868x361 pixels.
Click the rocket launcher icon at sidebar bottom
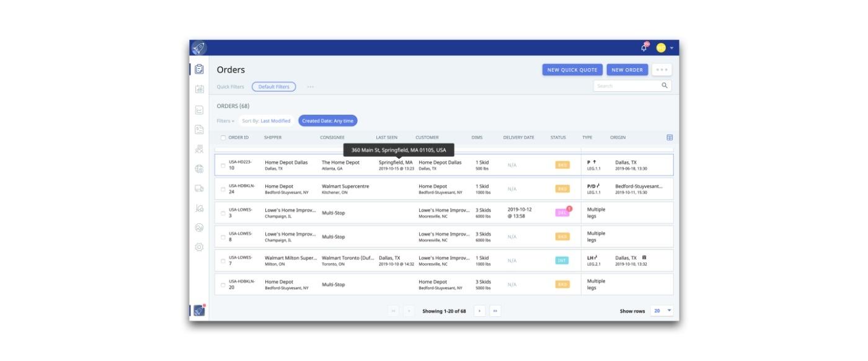[199, 311]
